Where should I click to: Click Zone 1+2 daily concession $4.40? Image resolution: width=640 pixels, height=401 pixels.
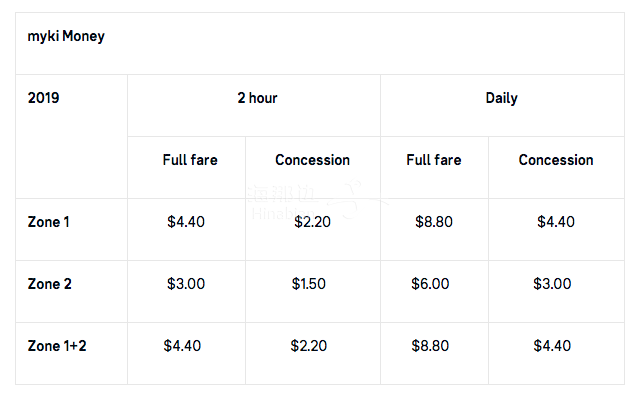(x=552, y=346)
